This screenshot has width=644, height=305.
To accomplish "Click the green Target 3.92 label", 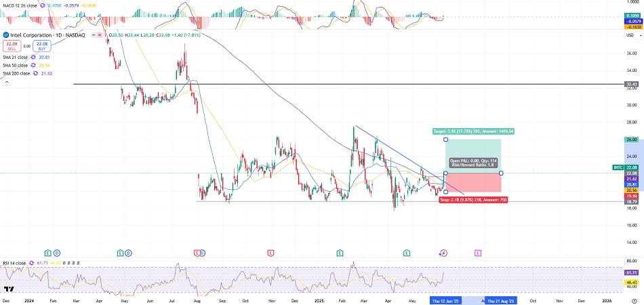I will pos(474,131).
